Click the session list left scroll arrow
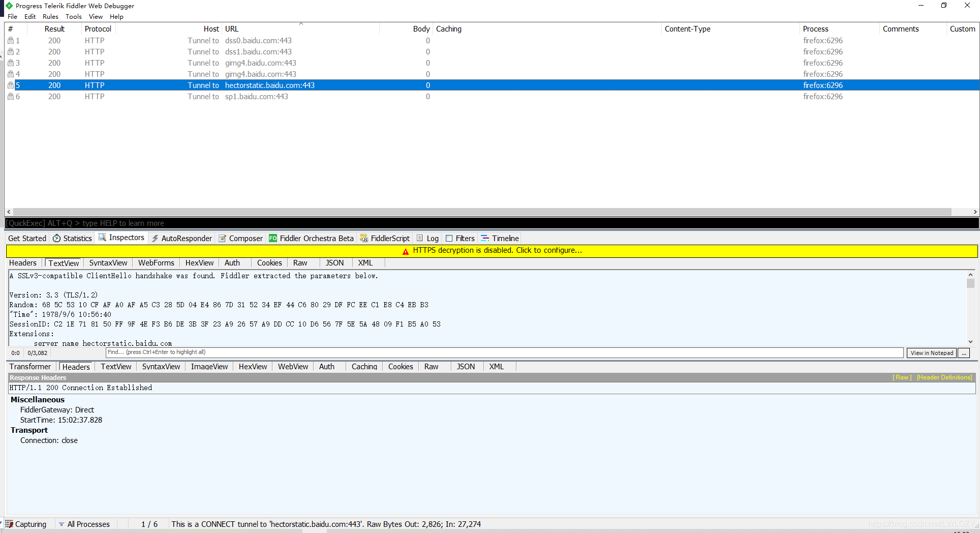Image resolution: width=980 pixels, height=533 pixels. [x=9, y=212]
